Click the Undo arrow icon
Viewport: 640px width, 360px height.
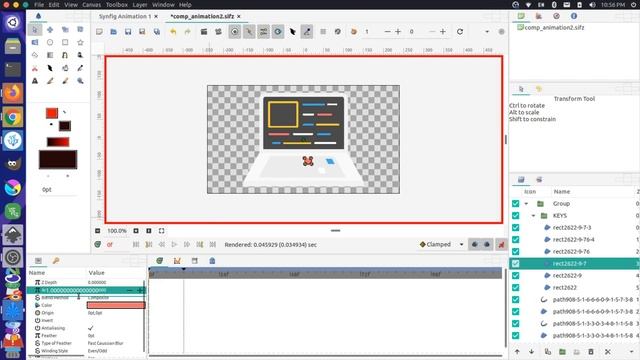coord(173,31)
